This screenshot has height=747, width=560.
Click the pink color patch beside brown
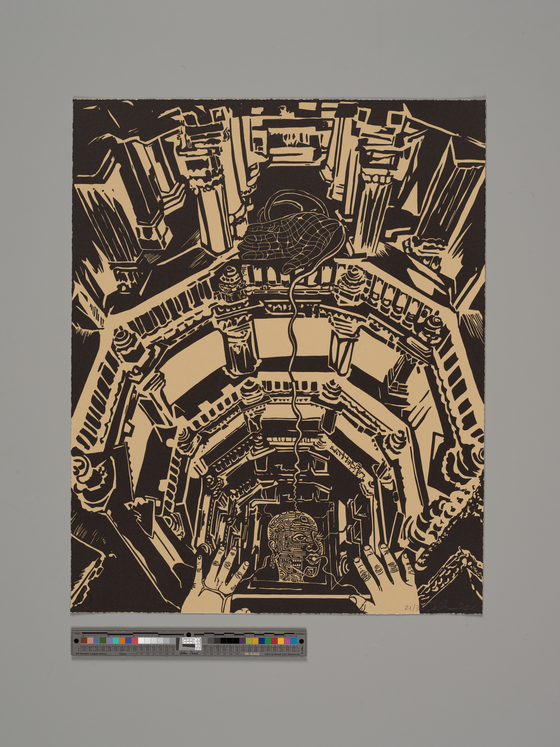90,640
